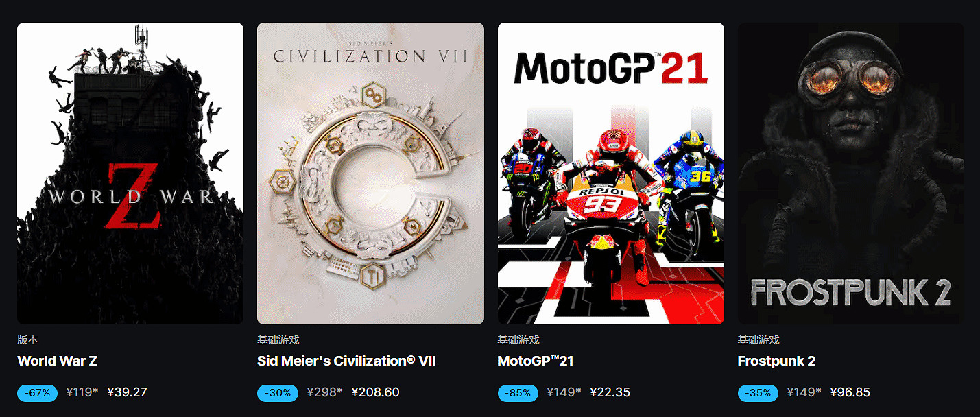Click the ¥22.35 sale price
Viewport: 980px width, 417px height.
610,392
